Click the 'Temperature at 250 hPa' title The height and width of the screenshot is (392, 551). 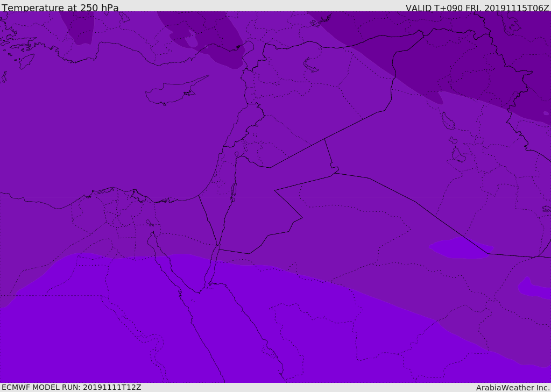point(60,8)
